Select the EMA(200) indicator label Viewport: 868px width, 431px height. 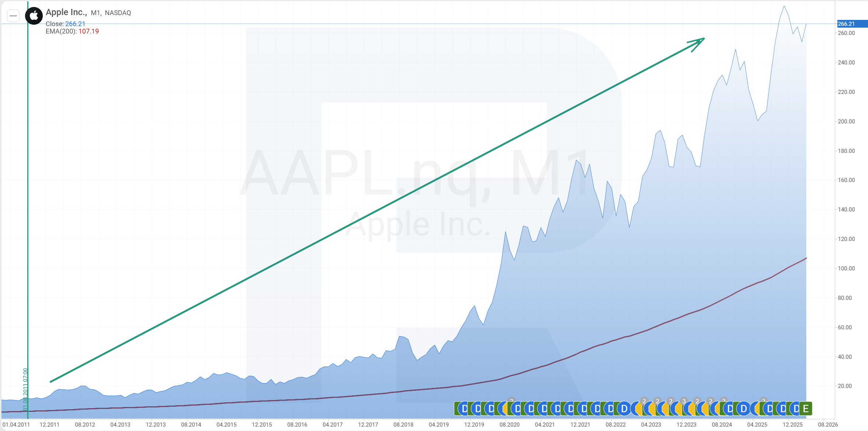point(61,31)
